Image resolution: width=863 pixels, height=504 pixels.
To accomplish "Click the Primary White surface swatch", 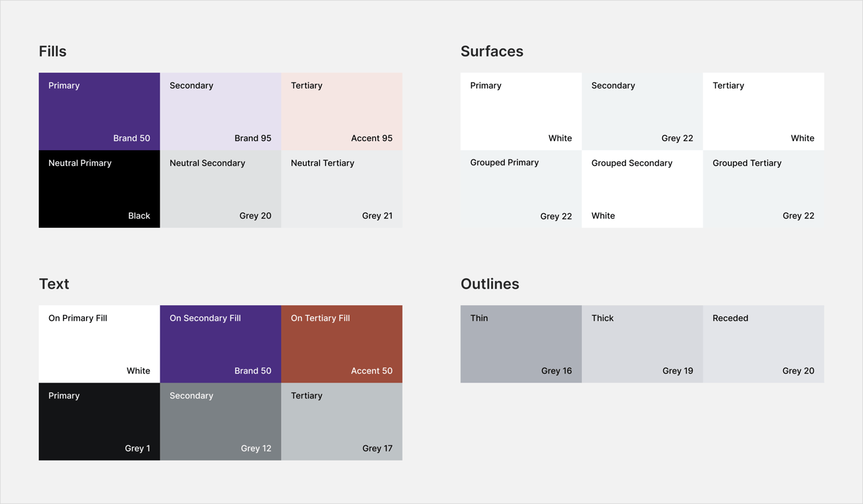I will 521,112.
